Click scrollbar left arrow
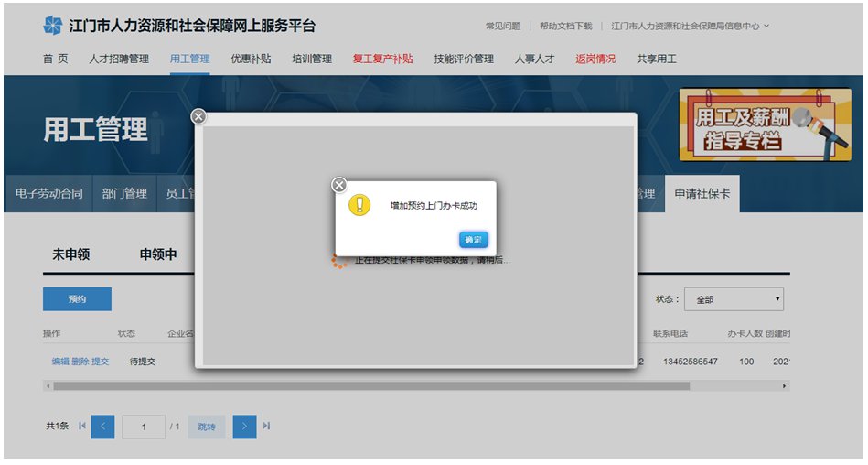The image size is (868, 465). click(48, 385)
